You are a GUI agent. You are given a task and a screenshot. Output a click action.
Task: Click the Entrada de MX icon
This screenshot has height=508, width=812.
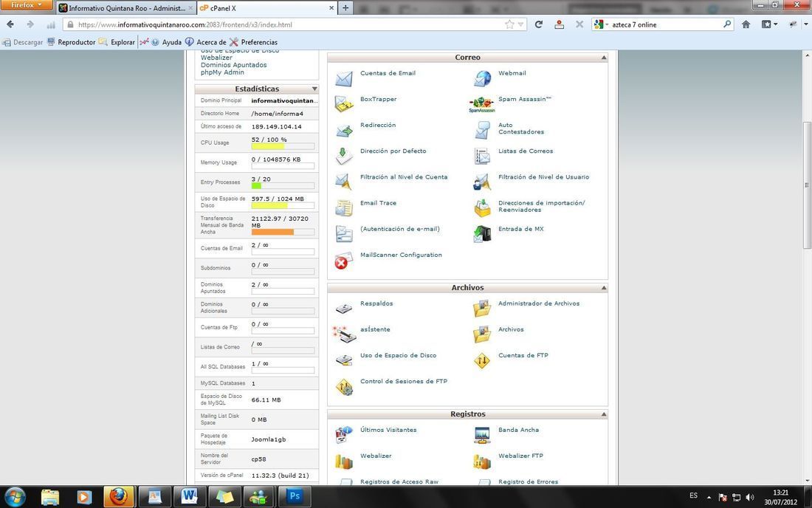point(482,234)
